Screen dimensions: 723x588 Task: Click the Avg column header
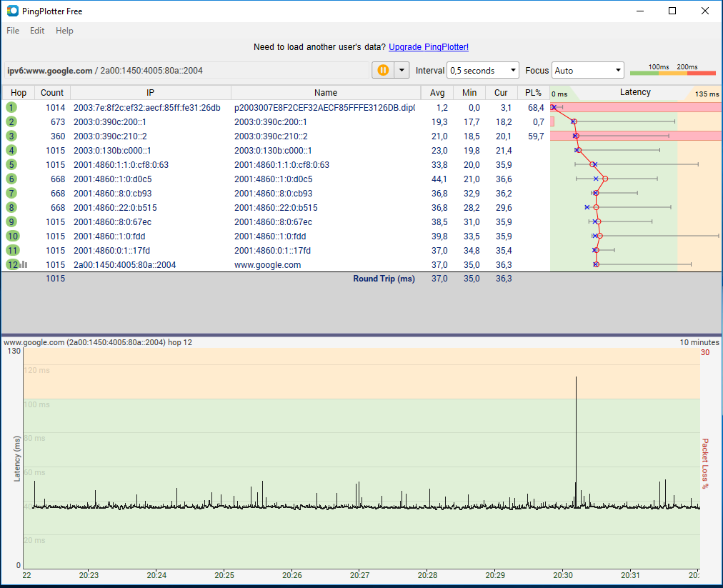[x=437, y=93]
